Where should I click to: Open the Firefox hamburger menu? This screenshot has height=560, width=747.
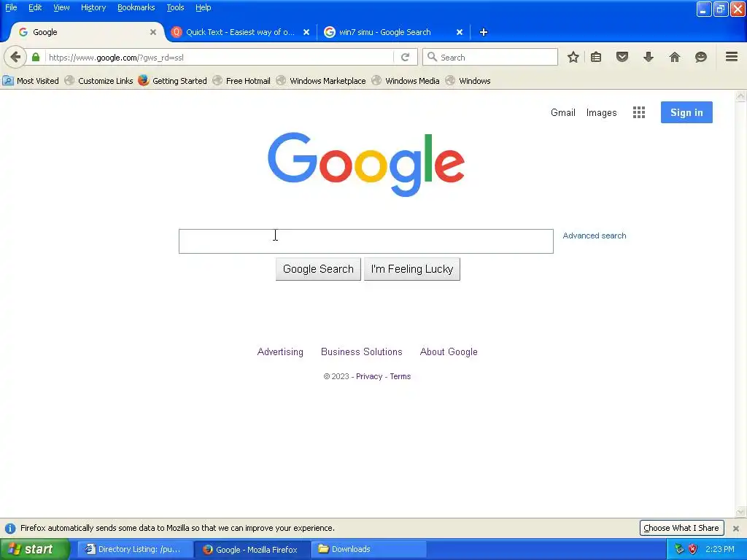[x=732, y=57]
